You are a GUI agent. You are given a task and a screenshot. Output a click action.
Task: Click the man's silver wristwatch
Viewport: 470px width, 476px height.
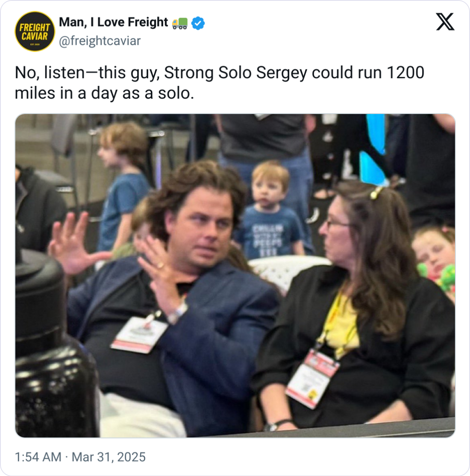click(178, 312)
